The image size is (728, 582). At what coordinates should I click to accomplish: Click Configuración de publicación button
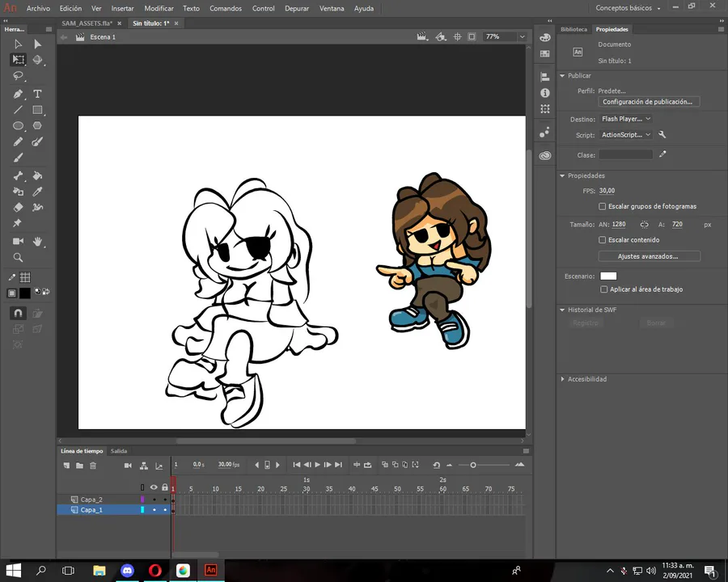[x=648, y=102]
